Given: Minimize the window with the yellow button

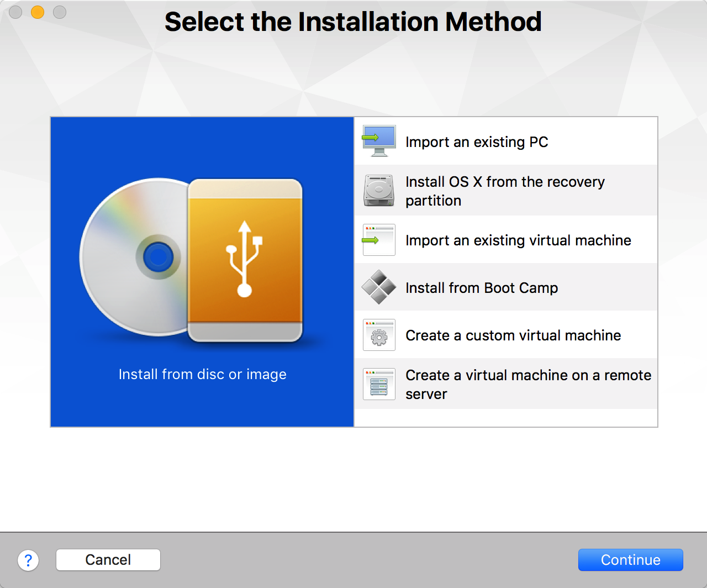Looking at the screenshot, I should pos(38,12).
